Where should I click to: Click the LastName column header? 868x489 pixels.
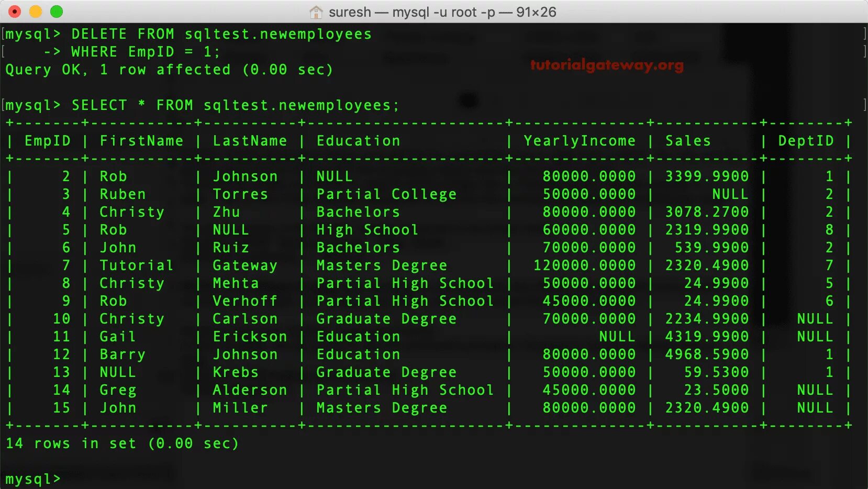tap(250, 141)
